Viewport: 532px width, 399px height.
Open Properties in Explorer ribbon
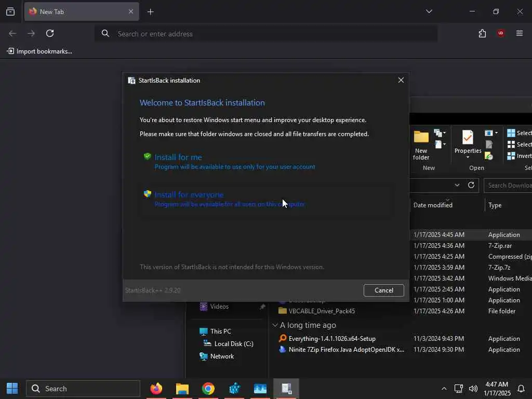tap(468, 141)
